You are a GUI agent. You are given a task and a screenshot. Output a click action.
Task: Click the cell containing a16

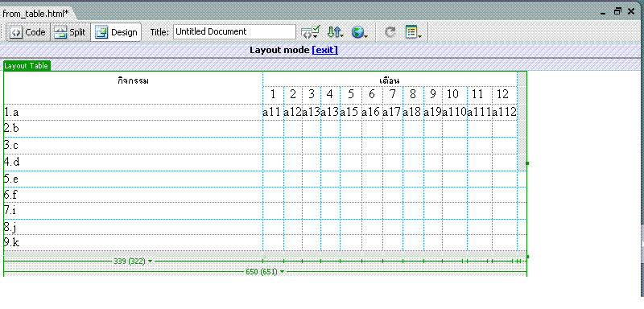click(372, 112)
